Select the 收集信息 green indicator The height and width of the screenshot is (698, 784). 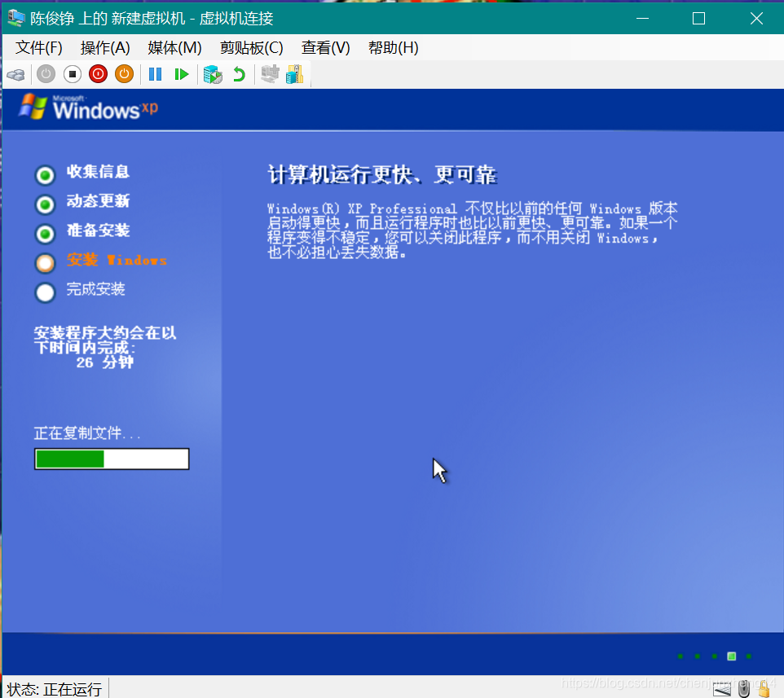point(45,174)
